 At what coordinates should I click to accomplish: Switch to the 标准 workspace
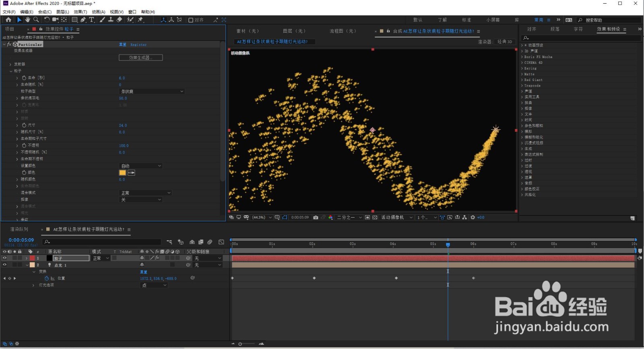point(466,20)
